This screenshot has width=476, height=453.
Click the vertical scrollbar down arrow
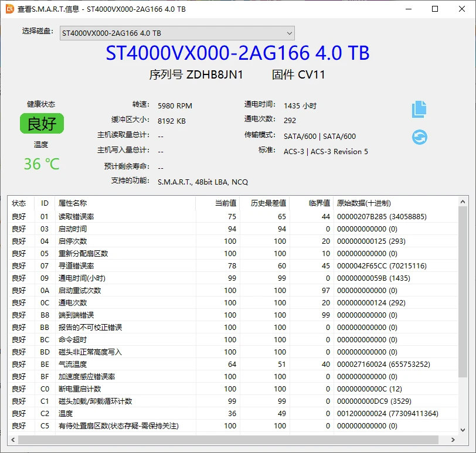coord(463,430)
